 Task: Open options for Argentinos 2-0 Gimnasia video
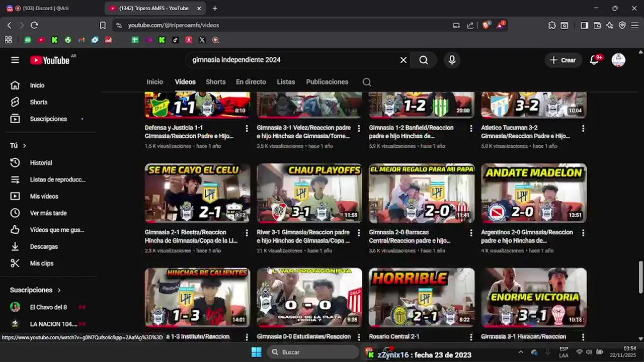click(583, 233)
